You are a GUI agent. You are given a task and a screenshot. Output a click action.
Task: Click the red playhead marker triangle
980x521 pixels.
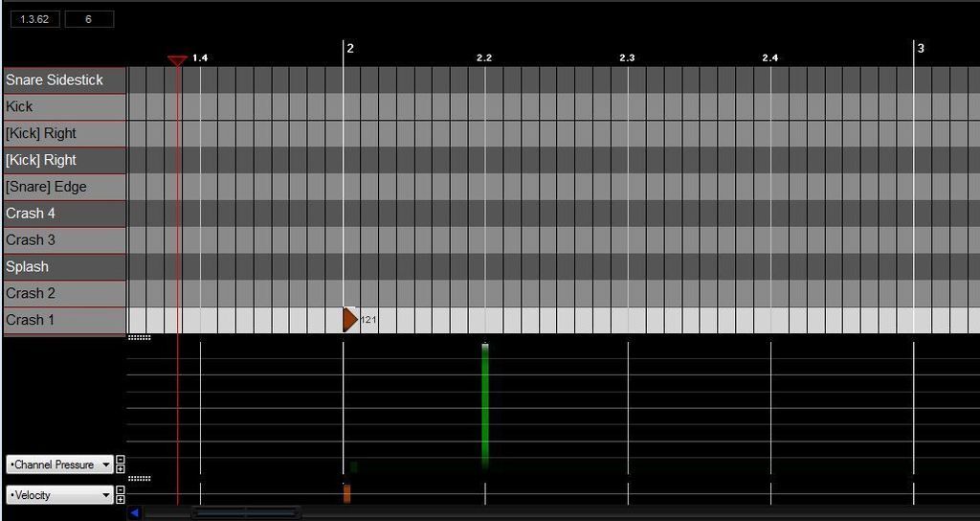(177, 60)
